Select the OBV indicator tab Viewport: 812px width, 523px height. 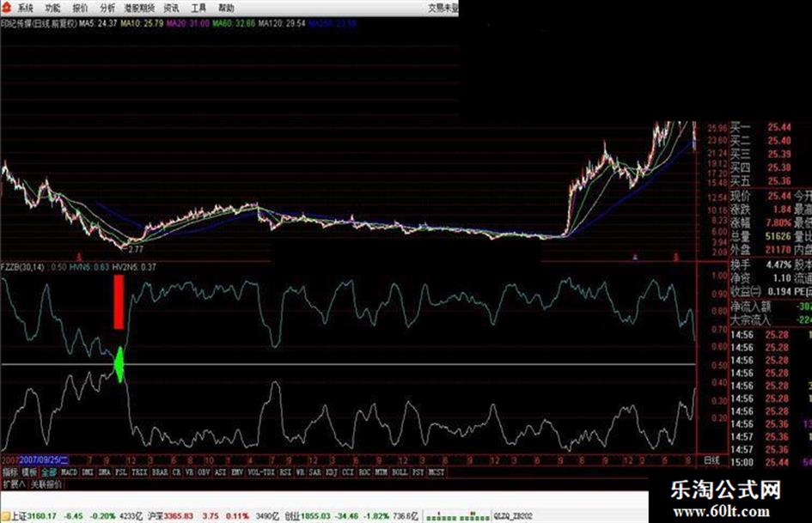coord(204,472)
